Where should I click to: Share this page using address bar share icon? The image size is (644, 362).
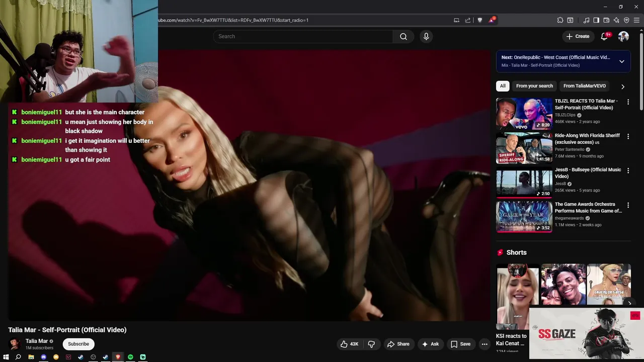[x=468, y=20]
